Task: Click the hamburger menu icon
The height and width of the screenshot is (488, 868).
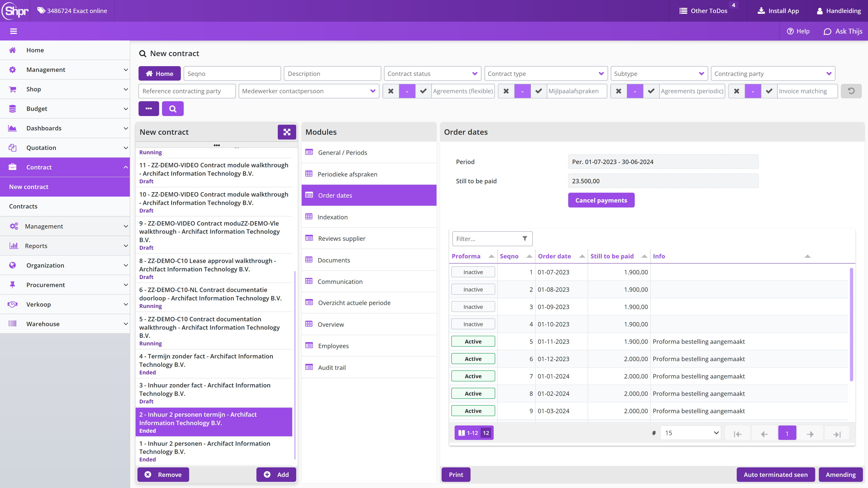Action: click(x=14, y=31)
